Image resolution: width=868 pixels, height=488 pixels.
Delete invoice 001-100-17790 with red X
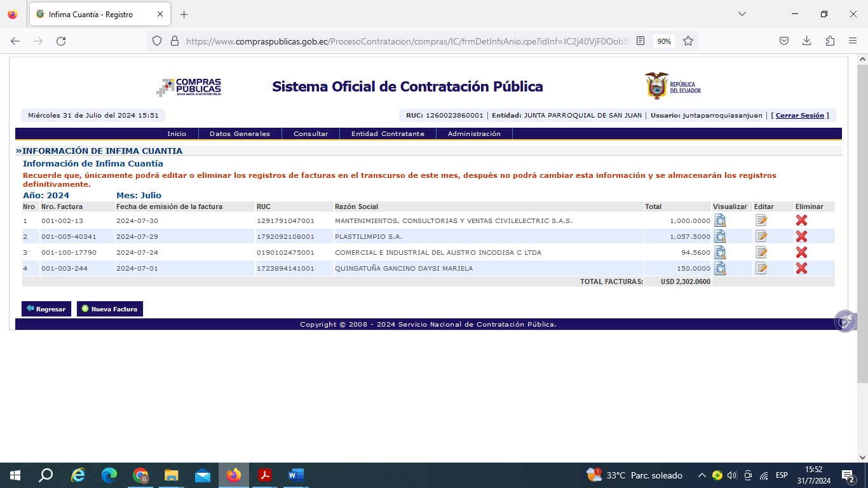(801, 252)
